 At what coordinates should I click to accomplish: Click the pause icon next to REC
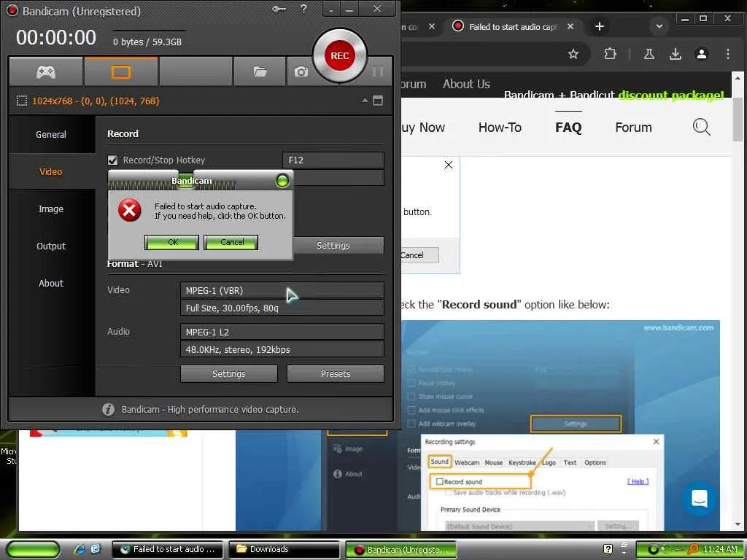378,72
